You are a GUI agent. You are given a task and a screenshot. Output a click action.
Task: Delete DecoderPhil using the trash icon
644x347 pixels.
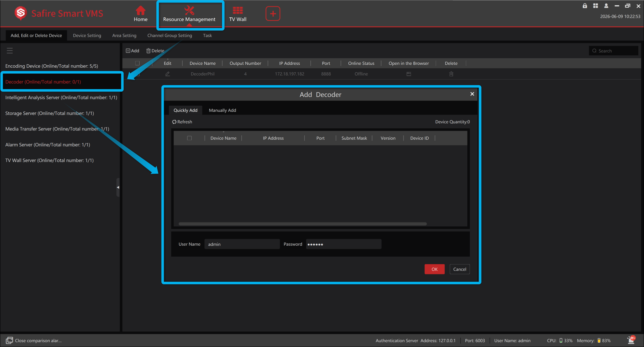click(x=451, y=74)
